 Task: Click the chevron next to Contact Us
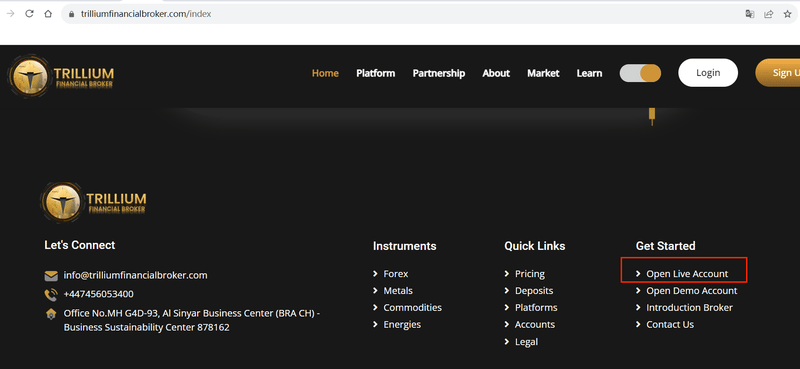[x=638, y=325]
